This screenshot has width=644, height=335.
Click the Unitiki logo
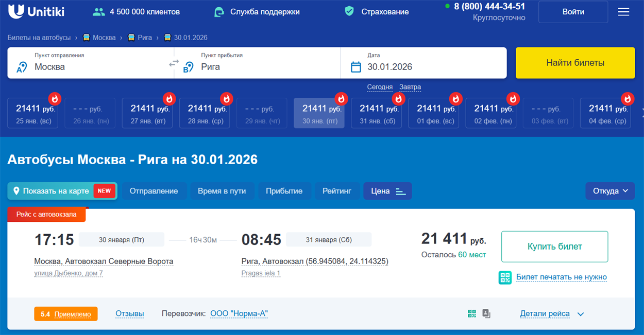point(39,11)
